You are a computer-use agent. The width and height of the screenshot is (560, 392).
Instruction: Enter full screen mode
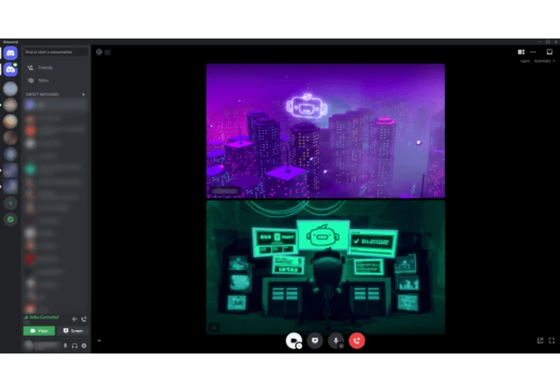click(552, 341)
